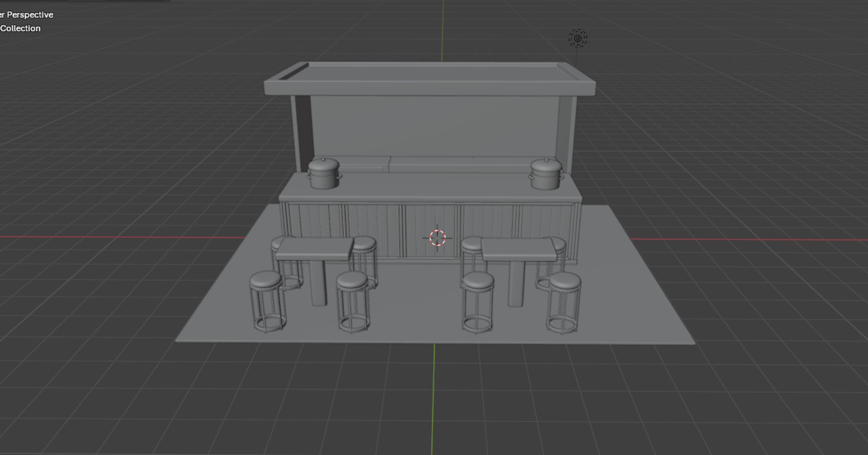This screenshot has height=455, width=868.
Task: Click the "Collection" overlay text
Action: click(20, 28)
